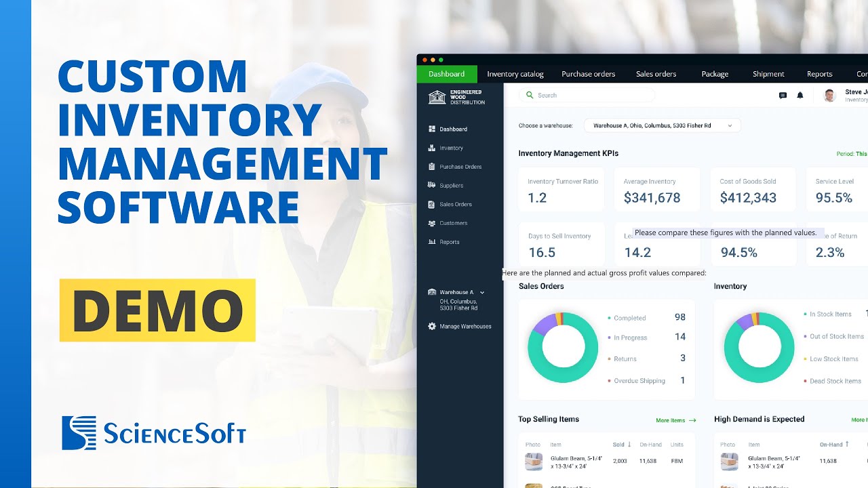This screenshot has height=488, width=868.
Task: Open the Sales orders tab
Action: pos(656,74)
